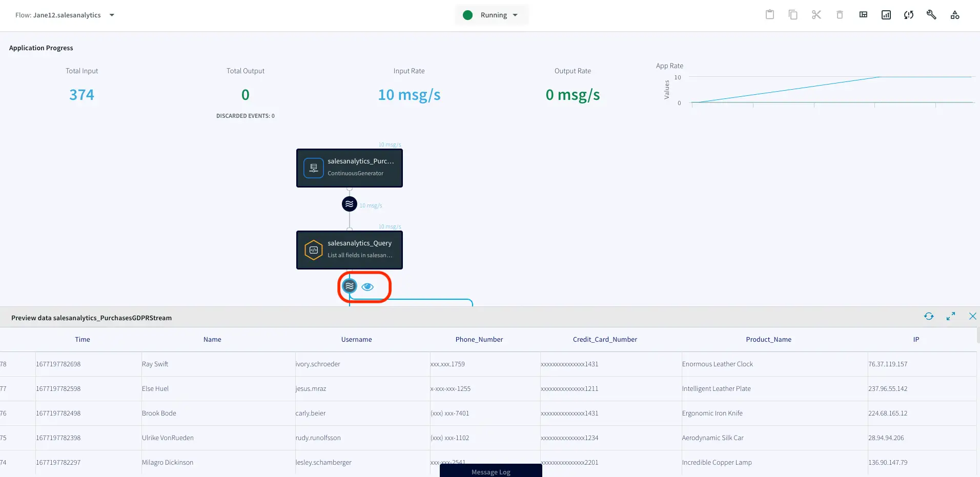This screenshot has height=477, width=980.
Task: Open the shapes components icon
Action: click(954, 15)
